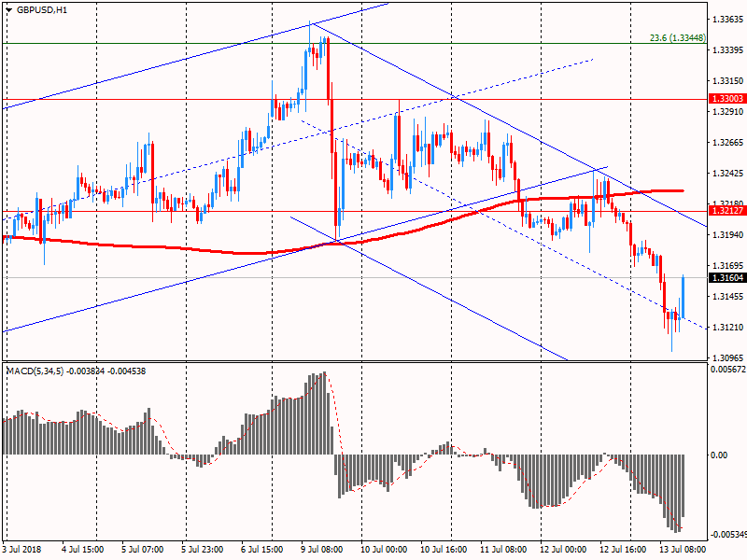Click the triangle arrow beside GBPUSD,H1

[7, 9]
